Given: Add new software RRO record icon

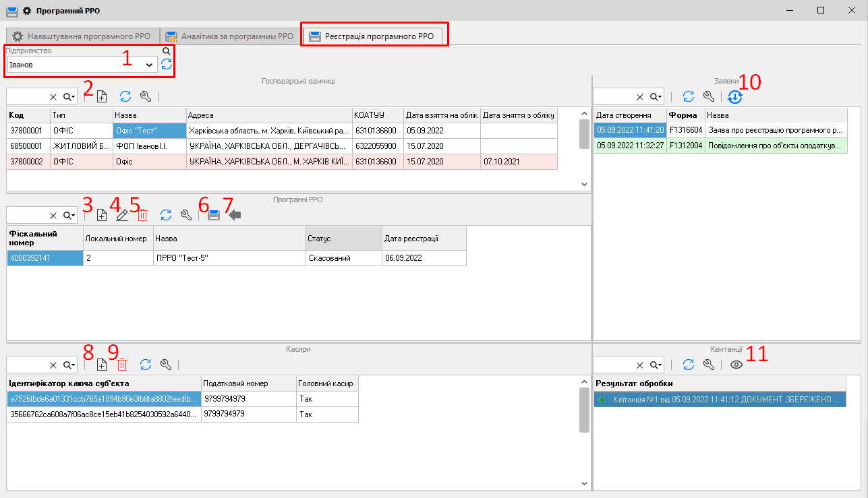Looking at the screenshot, I should coord(102,215).
